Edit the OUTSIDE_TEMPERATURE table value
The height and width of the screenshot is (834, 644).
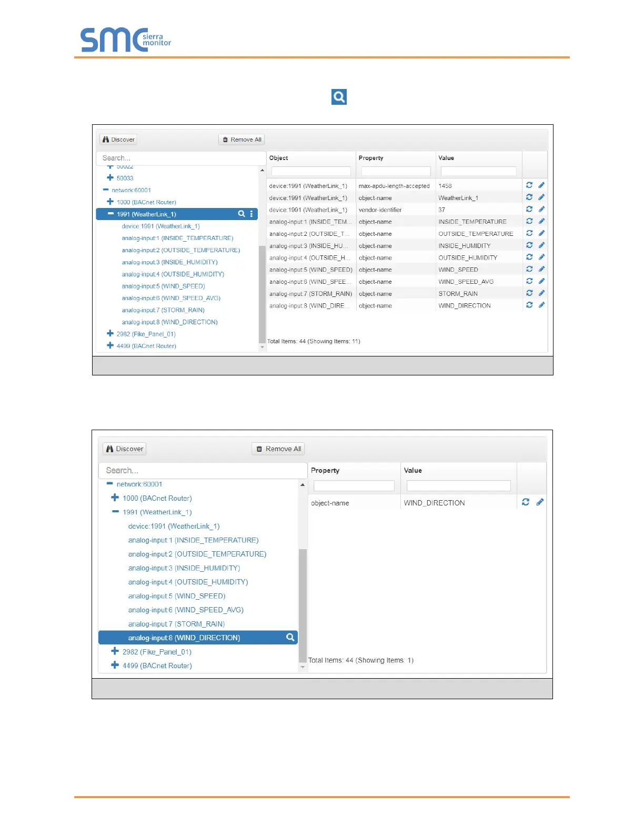coord(541,233)
